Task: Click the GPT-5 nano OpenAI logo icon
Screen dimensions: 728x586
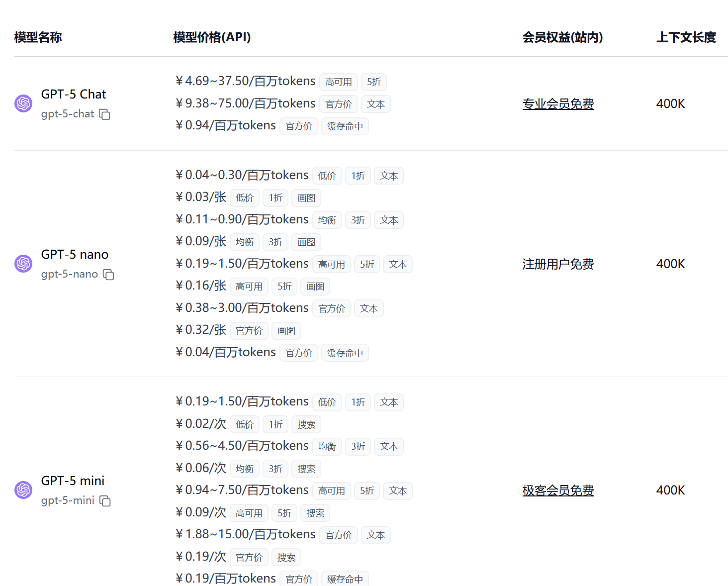Action: tap(23, 264)
